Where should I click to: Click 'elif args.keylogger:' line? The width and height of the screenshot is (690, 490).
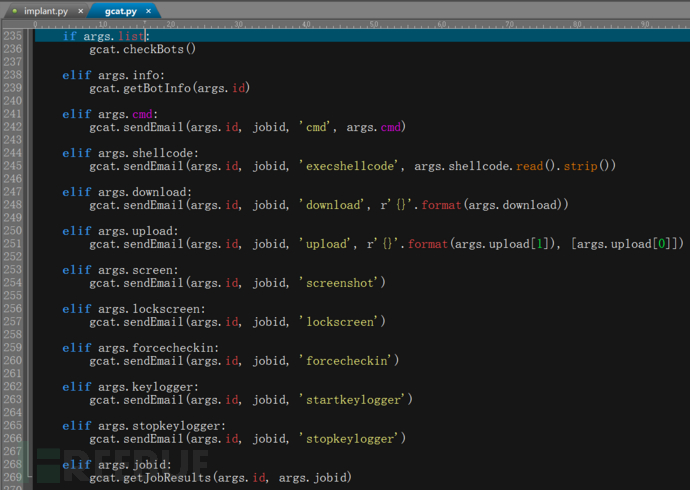pyautogui.click(x=130, y=387)
